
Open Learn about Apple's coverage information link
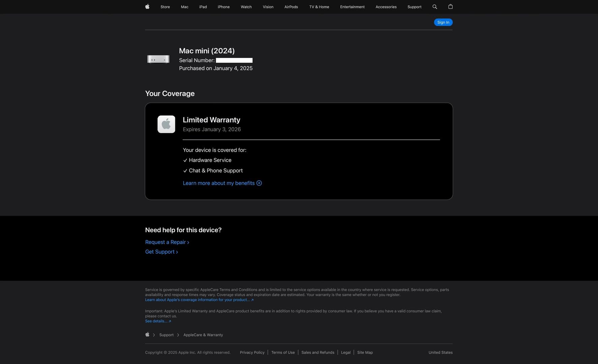coord(199,300)
